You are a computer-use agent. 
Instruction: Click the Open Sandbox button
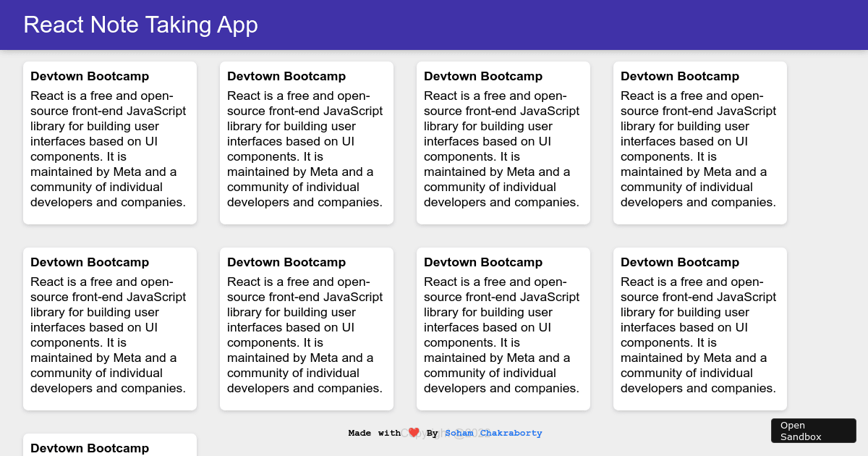[813, 431]
